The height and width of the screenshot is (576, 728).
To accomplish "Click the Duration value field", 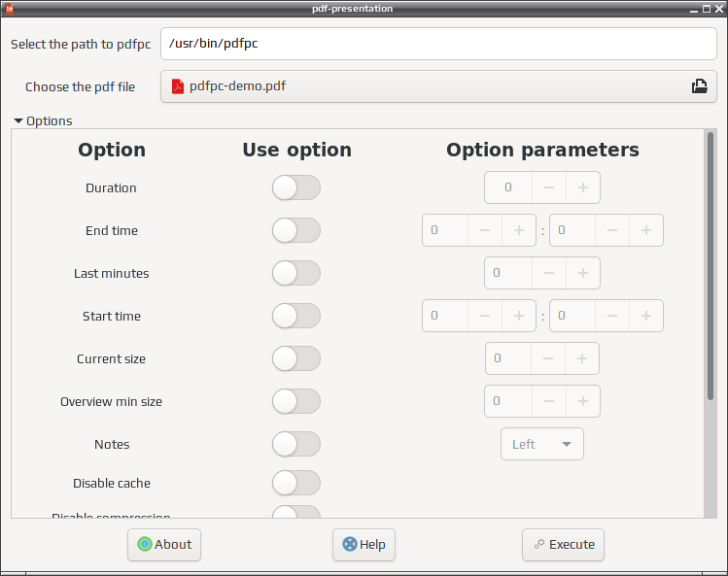I will click(508, 187).
